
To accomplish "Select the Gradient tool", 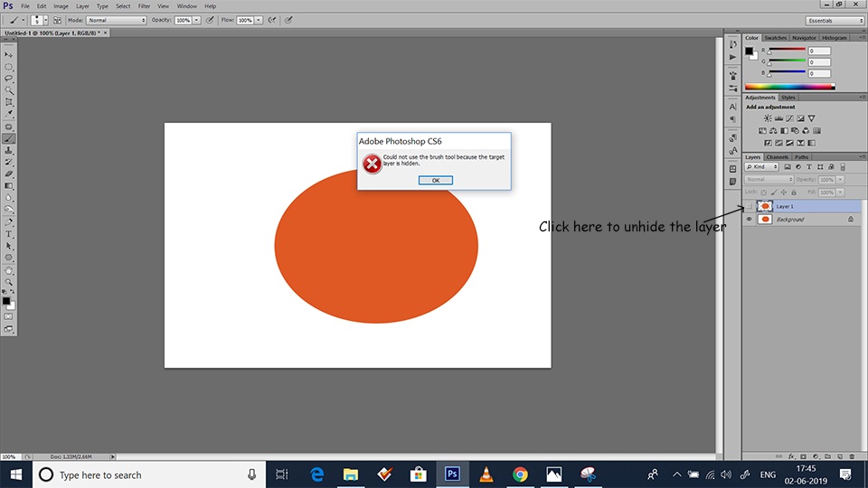I will [x=8, y=186].
